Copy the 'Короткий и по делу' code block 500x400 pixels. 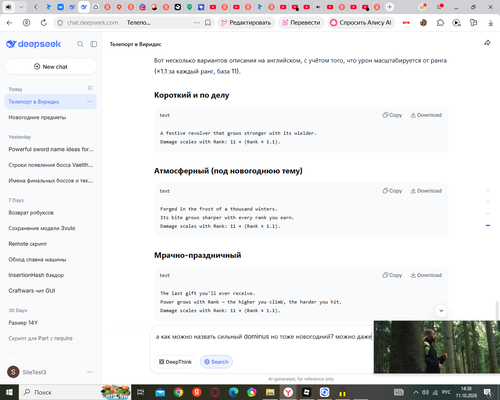click(392, 115)
